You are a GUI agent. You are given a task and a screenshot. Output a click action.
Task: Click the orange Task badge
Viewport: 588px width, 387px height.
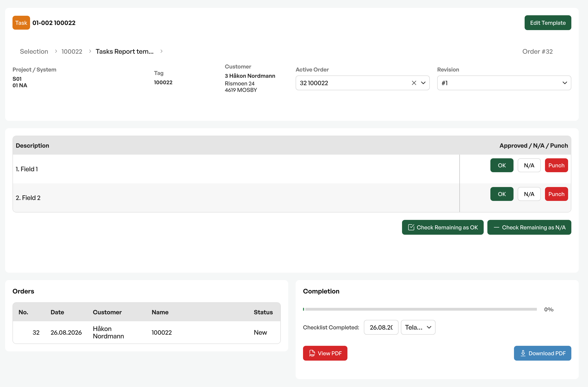coord(21,23)
